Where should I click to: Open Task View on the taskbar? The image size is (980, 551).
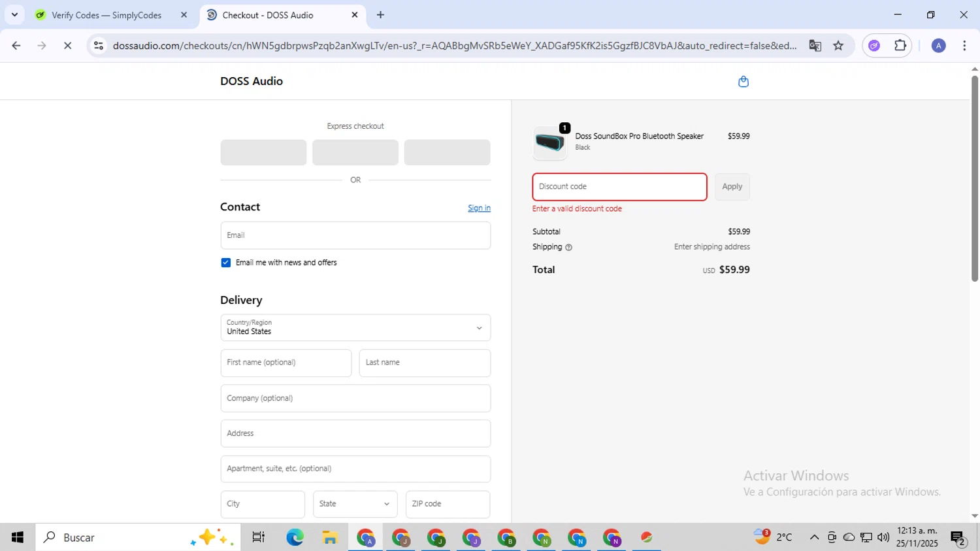click(259, 537)
